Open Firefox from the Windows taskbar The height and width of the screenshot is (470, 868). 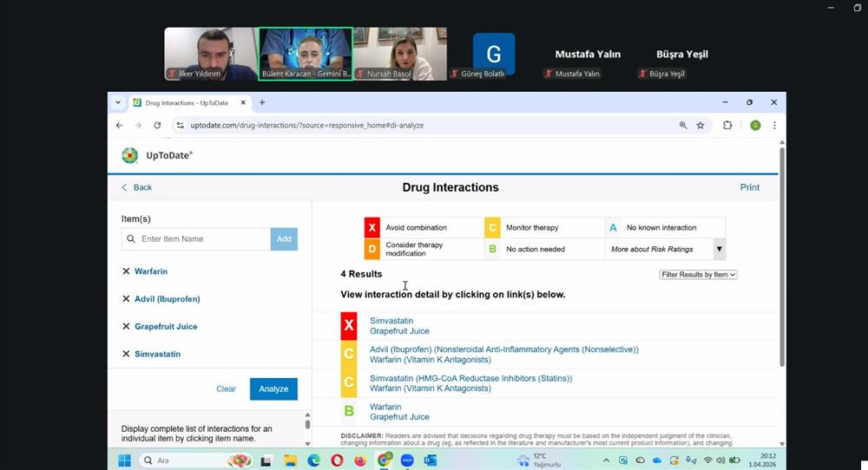(x=360, y=460)
